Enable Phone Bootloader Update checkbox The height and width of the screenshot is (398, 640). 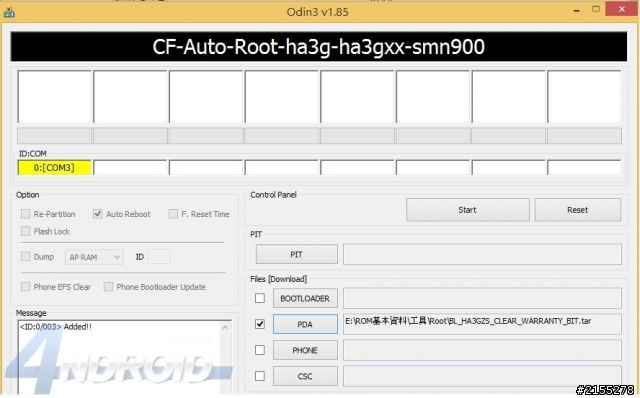pyautogui.click(x=108, y=287)
